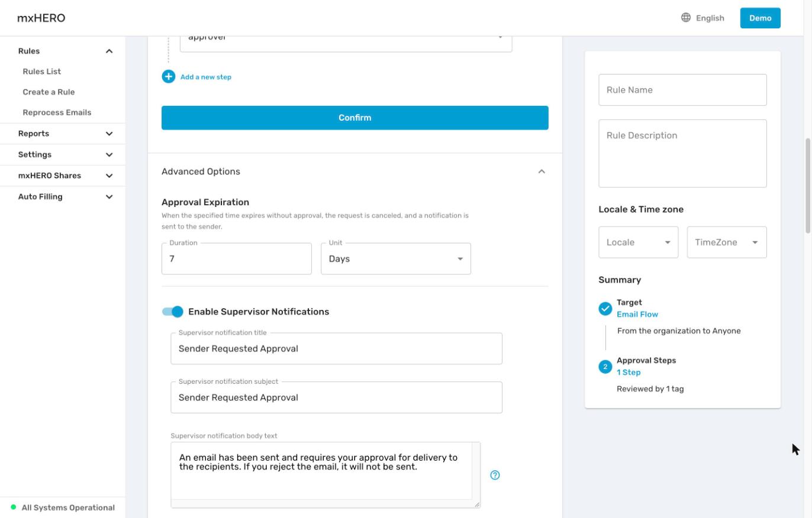The height and width of the screenshot is (518, 812).
Task: Click the step 2 circle icon in Summary
Action: point(605,367)
